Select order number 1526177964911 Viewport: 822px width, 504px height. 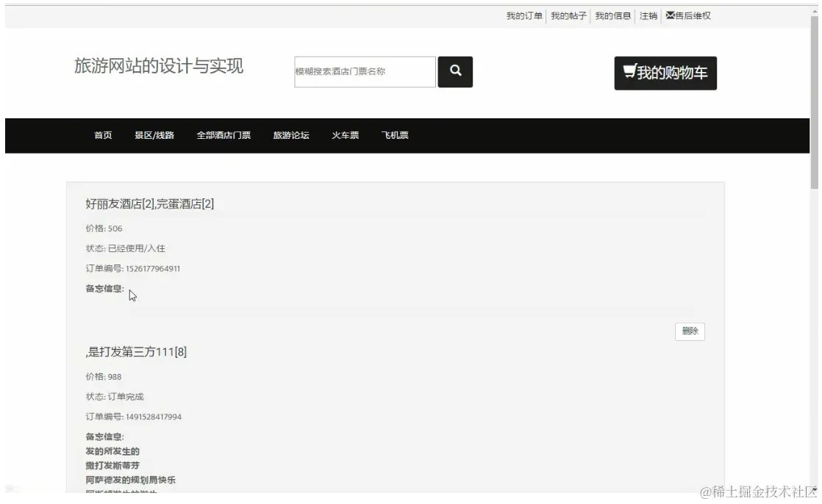click(152, 269)
